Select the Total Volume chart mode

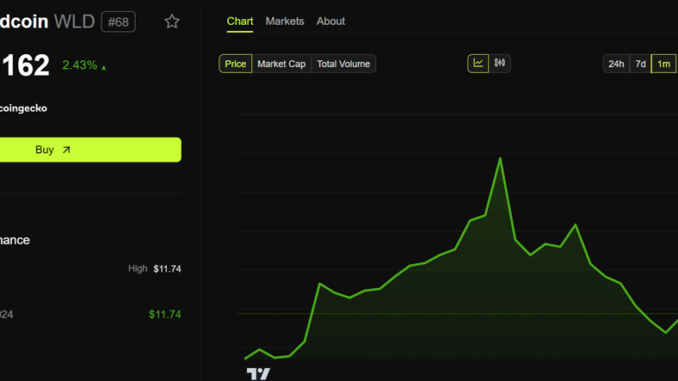click(x=343, y=64)
